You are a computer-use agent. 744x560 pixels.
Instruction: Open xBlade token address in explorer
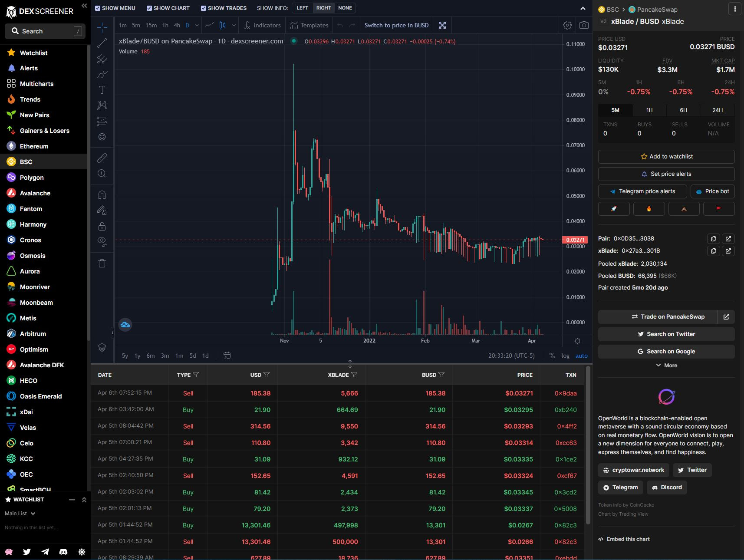point(728,251)
